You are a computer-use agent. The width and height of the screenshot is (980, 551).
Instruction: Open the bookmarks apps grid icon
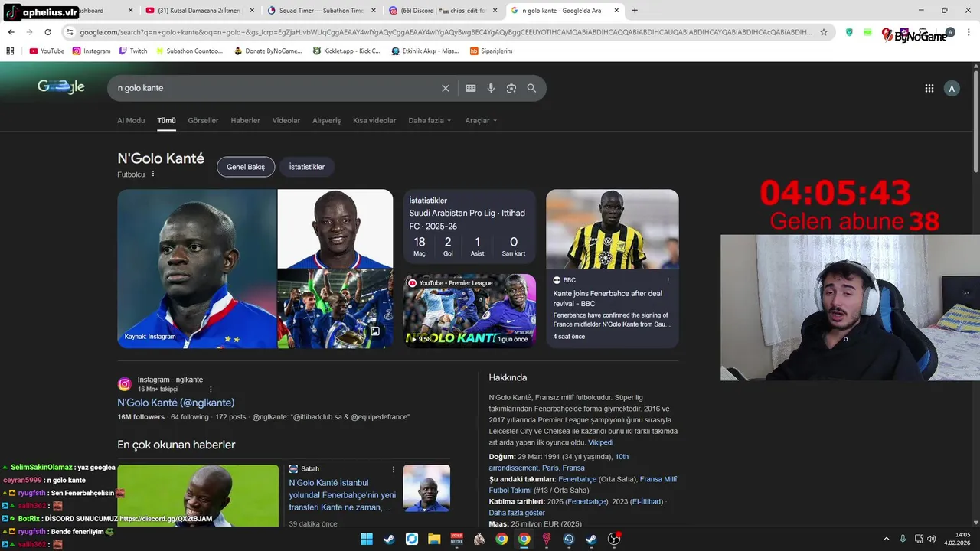[10, 51]
